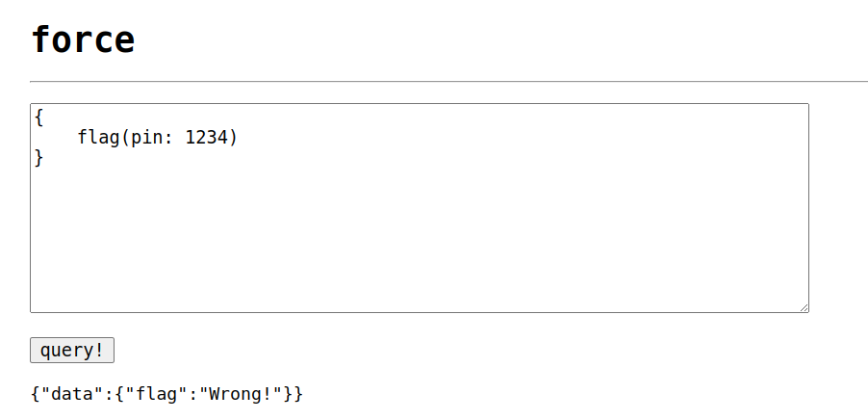The width and height of the screenshot is (868, 420).
Task: Click the closing parenthesis after 1234
Action: coord(234,138)
